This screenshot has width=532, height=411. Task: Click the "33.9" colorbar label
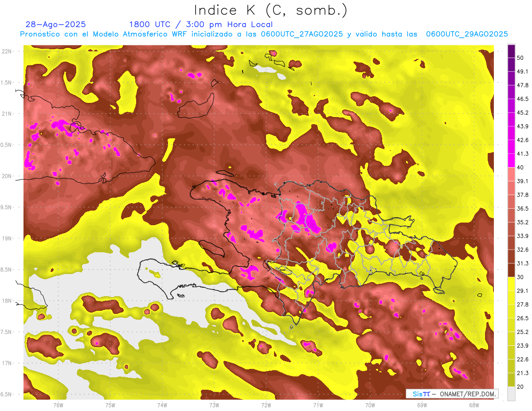tap(522, 236)
